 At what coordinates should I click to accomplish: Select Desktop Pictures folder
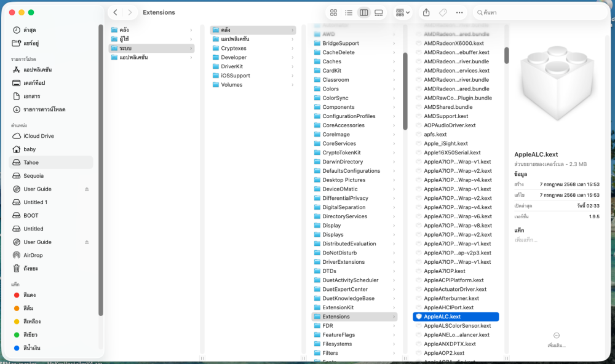[355, 180]
